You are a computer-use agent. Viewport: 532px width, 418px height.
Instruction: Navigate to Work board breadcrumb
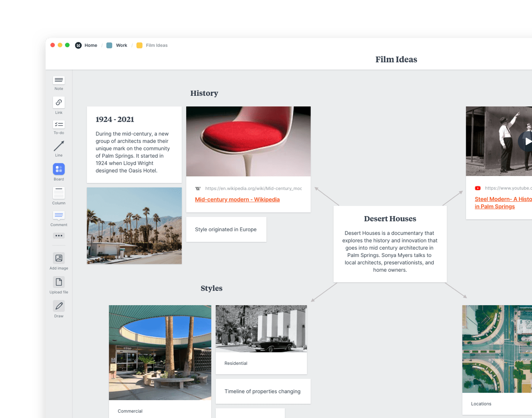coord(121,45)
